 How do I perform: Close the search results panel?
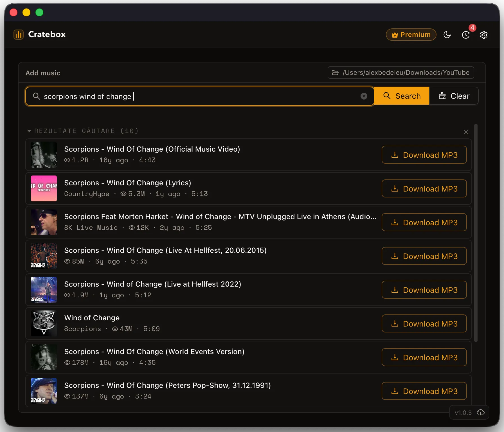click(466, 132)
